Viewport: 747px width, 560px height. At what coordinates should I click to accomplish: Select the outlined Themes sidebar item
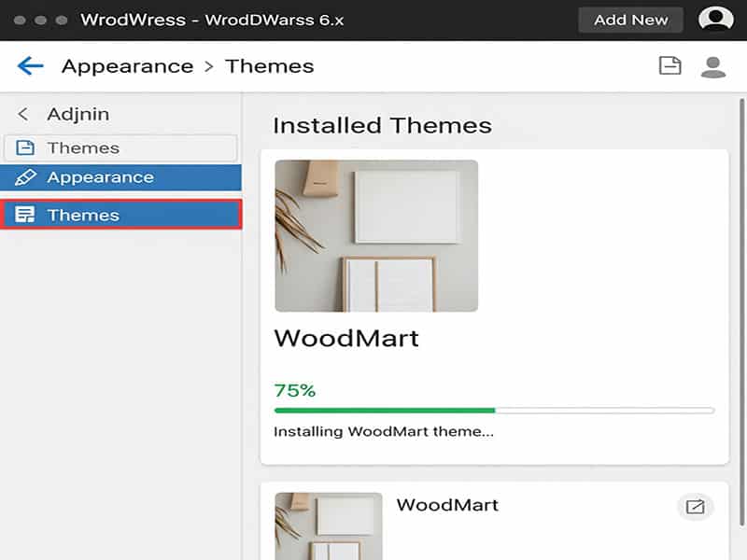click(120, 148)
